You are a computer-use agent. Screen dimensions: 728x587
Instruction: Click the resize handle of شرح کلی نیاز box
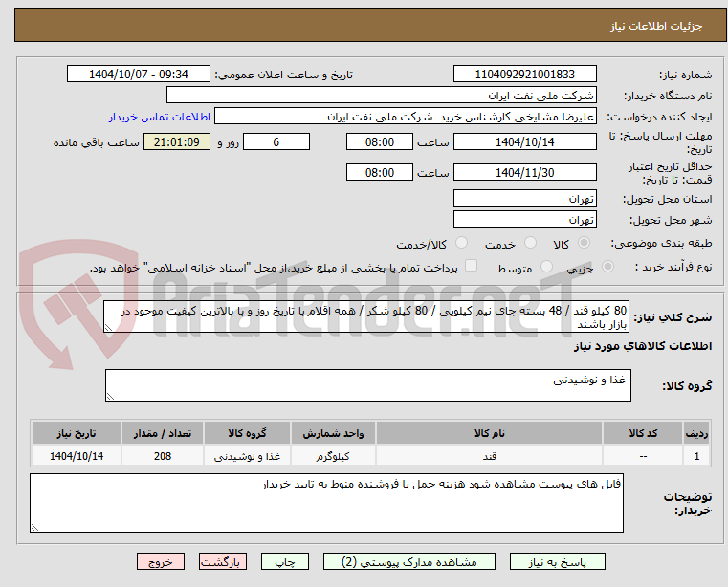(x=108, y=328)
